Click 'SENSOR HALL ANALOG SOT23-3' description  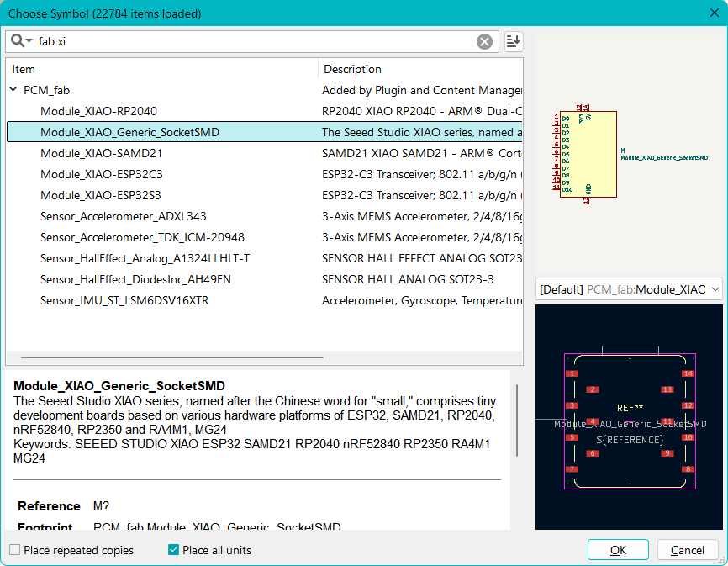[x=408, y=279]
